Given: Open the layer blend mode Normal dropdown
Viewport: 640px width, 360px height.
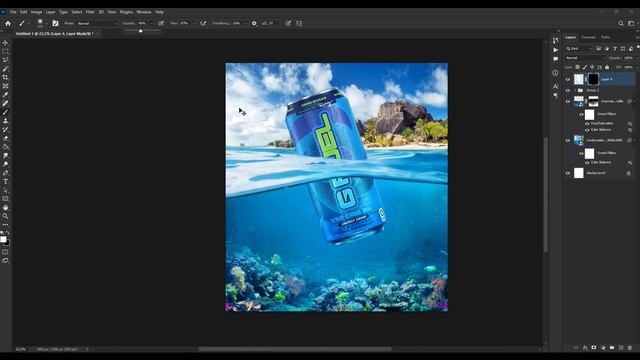Looking at the screenshot, I should 586,58.
